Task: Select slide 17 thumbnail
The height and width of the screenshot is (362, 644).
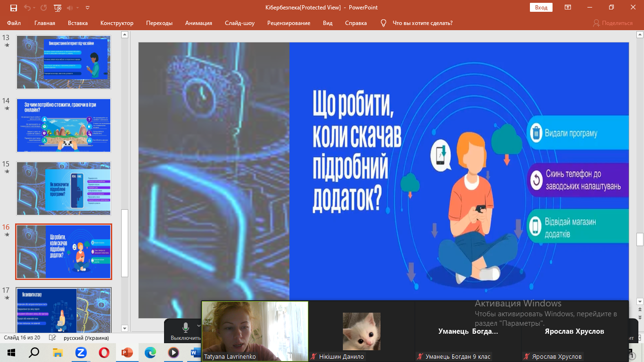Action: [64, 310]
